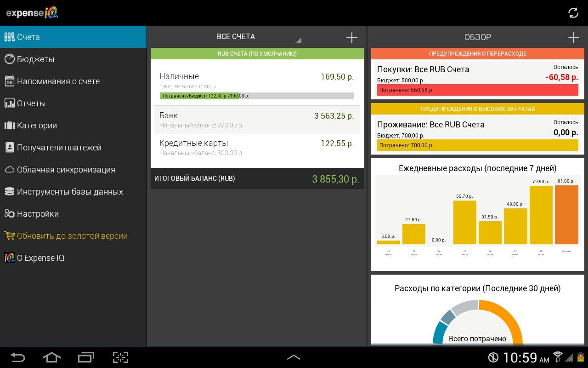
Task: Open Бюджеты from the sidebar
Action: [36, 59]
